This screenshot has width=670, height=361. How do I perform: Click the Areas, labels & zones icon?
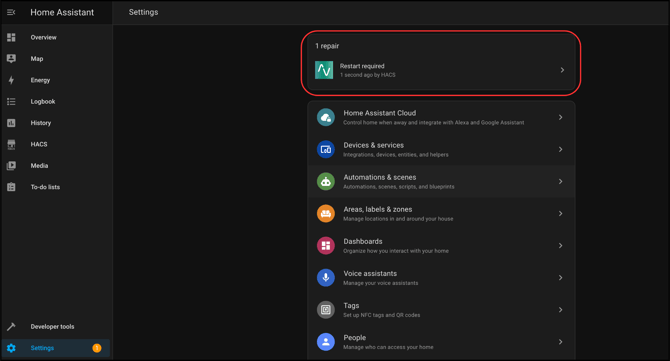click(326, 214)
